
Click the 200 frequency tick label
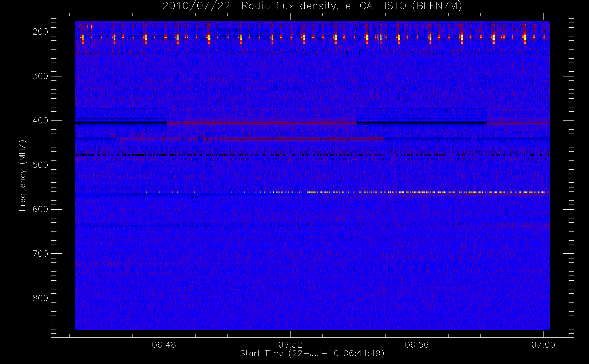(x=40, y=32)
